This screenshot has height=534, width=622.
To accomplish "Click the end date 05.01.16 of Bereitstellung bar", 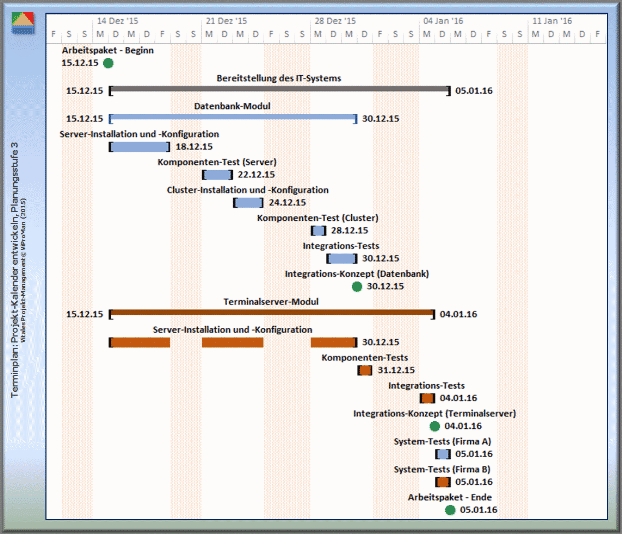I will coord(474,91).
